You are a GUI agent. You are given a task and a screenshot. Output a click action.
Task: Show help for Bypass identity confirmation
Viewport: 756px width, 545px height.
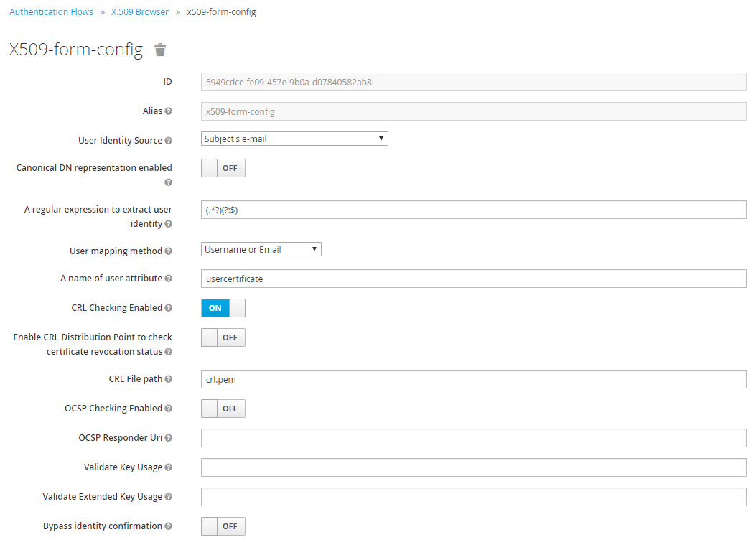point(169,526)
